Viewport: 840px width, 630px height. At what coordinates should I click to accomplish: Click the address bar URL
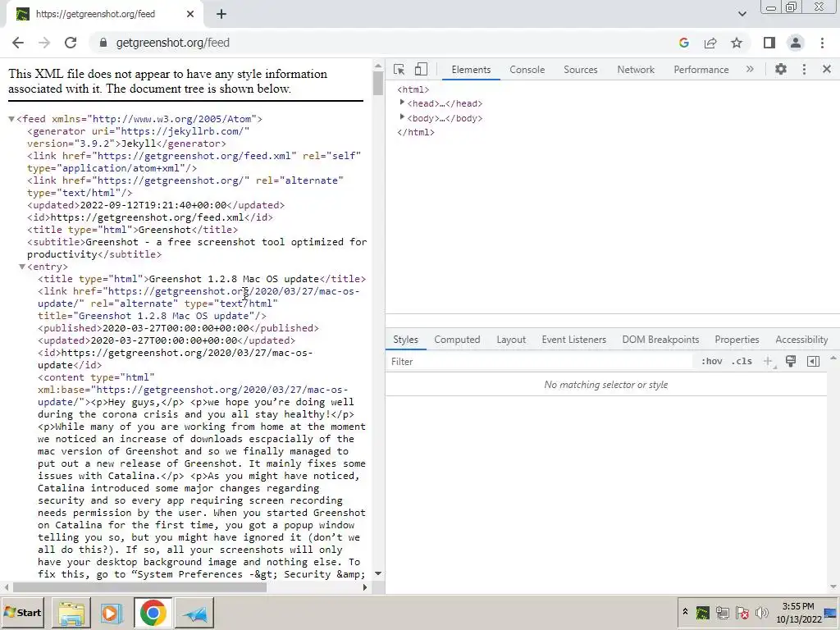(x=172, y=43)
